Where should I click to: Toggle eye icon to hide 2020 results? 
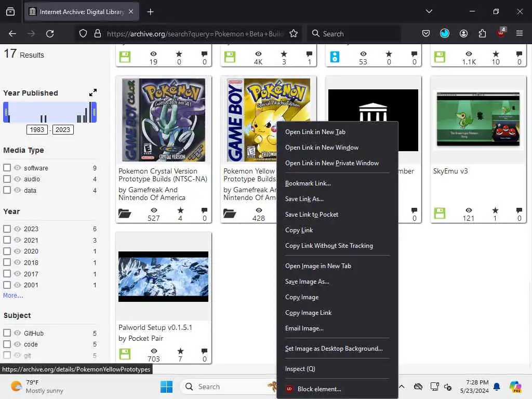[17, 251]
